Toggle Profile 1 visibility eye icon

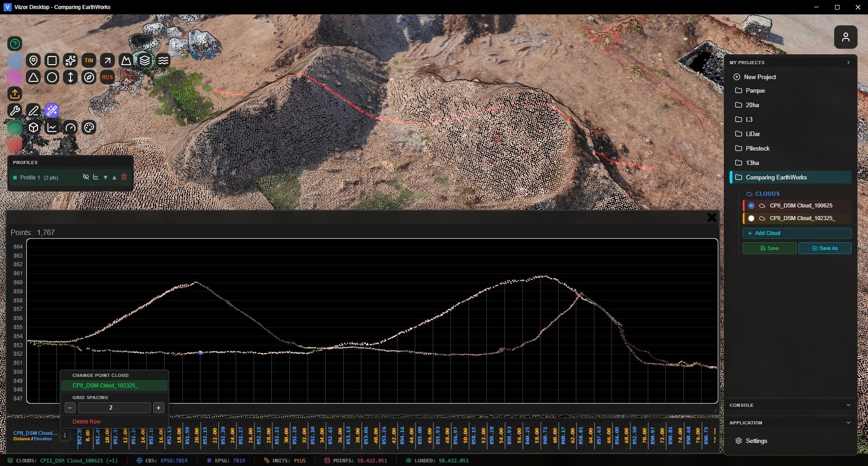85,177
